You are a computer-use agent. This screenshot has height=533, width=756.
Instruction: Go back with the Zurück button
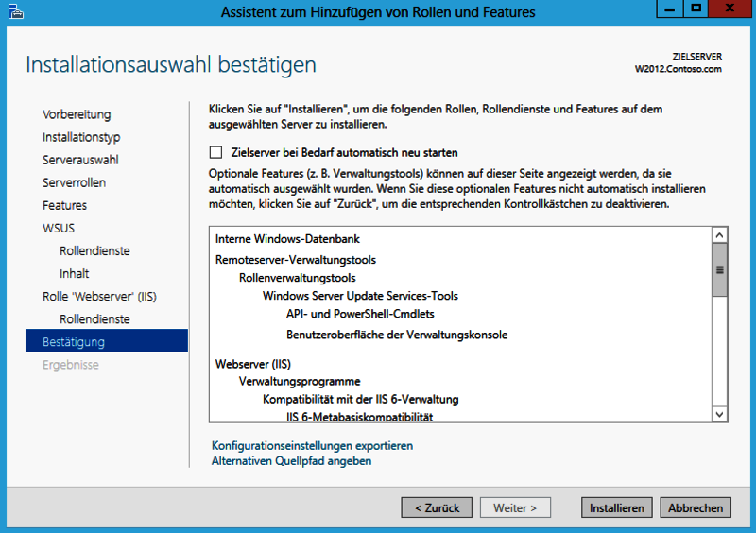(437, 507)
